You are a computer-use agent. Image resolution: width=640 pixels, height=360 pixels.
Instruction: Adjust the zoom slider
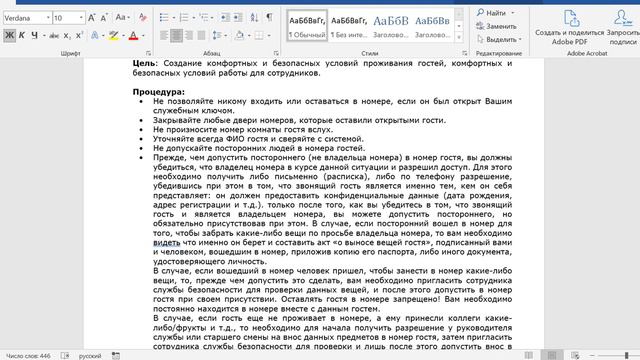pyautogui.click(x=627, y=356)
